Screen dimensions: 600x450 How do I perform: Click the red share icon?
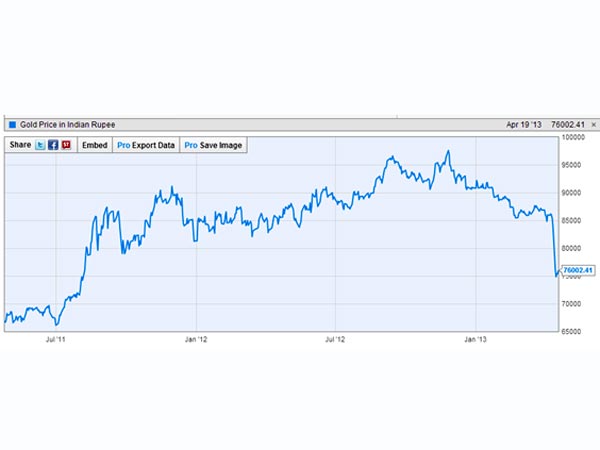click(66, 145)
